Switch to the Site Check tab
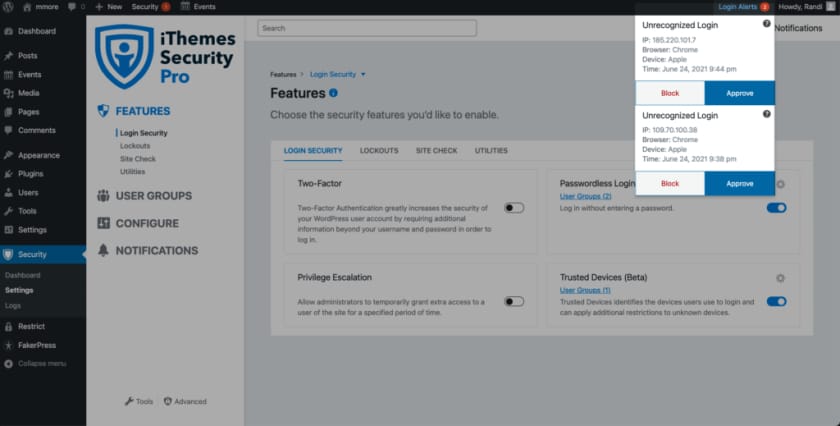 [x=436, y=151]
